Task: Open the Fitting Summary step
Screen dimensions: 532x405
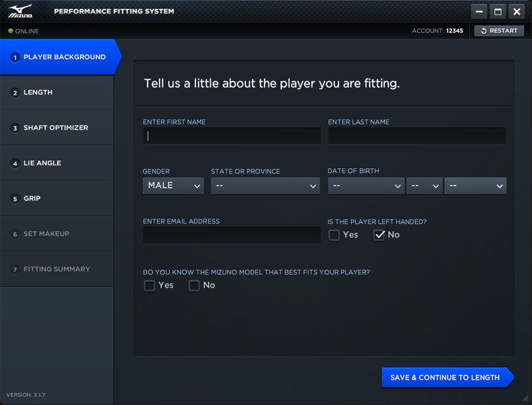Action: pos(57,269)
